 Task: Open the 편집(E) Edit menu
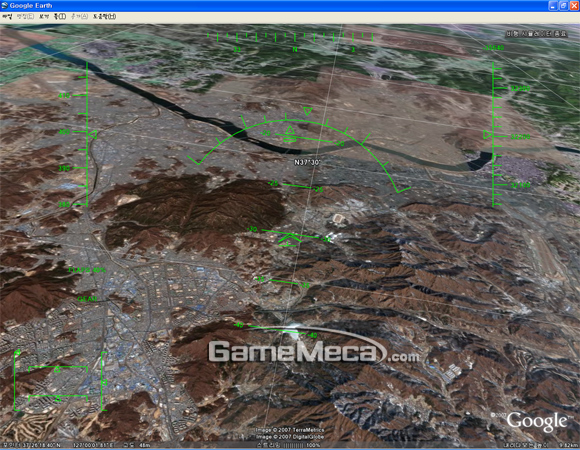26,17
